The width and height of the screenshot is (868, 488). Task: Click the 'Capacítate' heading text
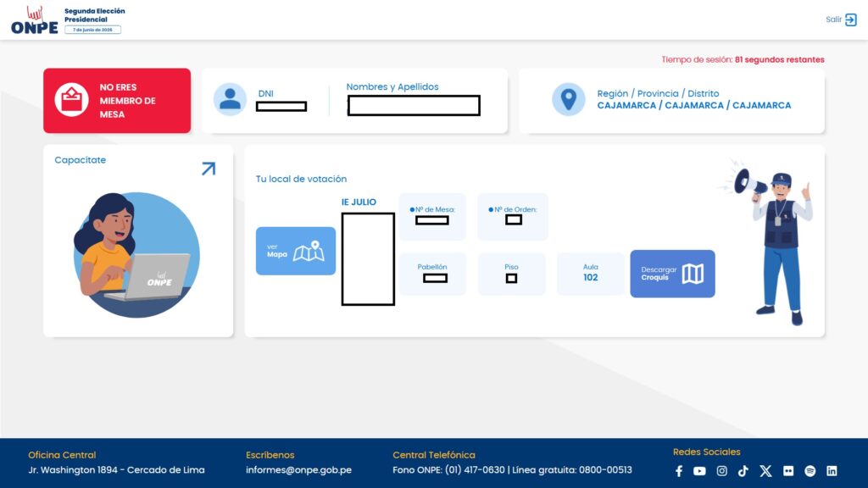[x=81, y=160]
